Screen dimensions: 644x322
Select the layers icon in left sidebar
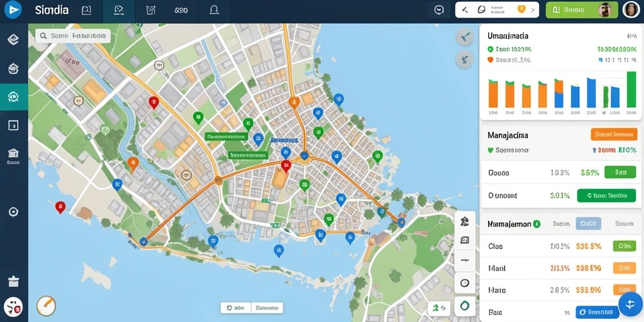14,40
